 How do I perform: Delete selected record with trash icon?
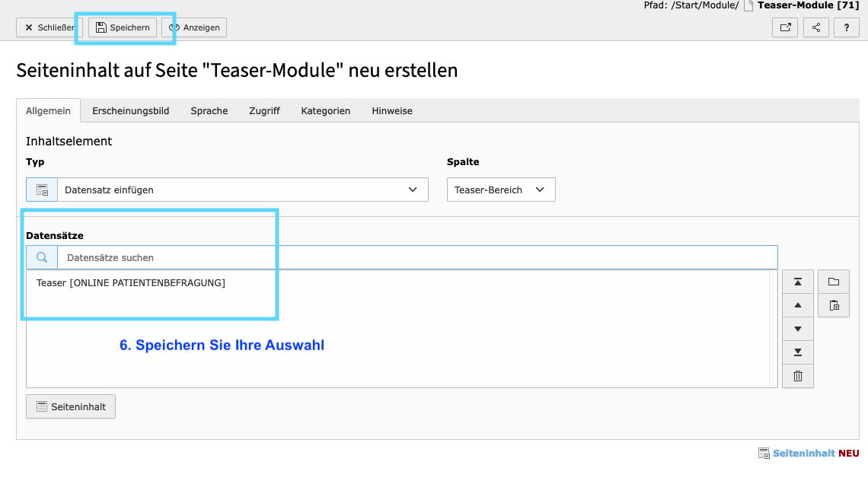(797, 376)
